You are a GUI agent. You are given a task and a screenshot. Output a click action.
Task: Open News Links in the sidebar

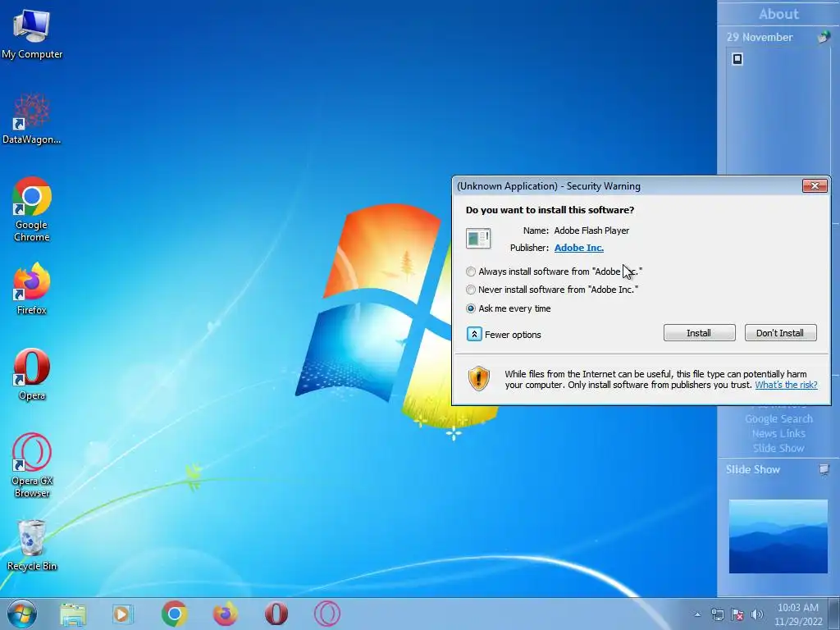[778, 433]
